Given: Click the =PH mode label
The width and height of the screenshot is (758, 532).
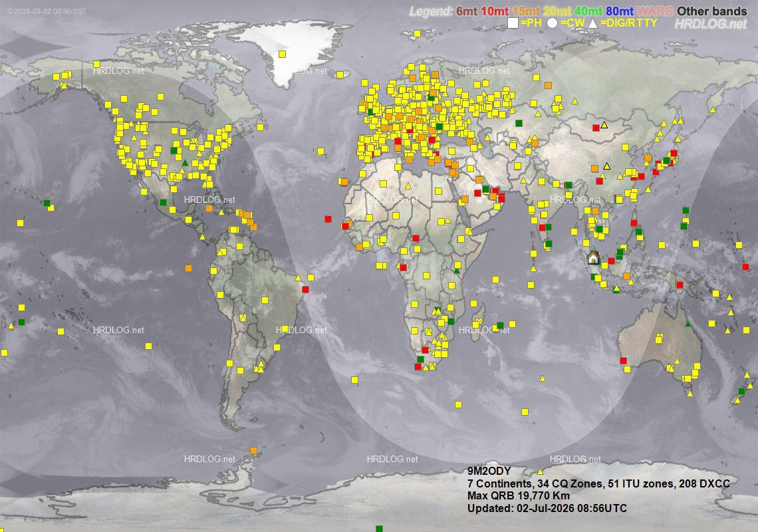Looking at the screenshot, I should coord(531,23).
